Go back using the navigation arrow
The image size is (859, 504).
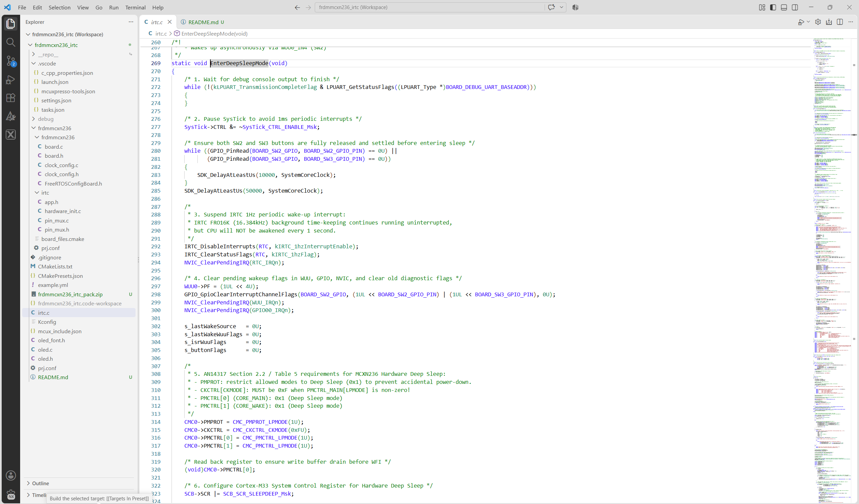click(297, 7)
